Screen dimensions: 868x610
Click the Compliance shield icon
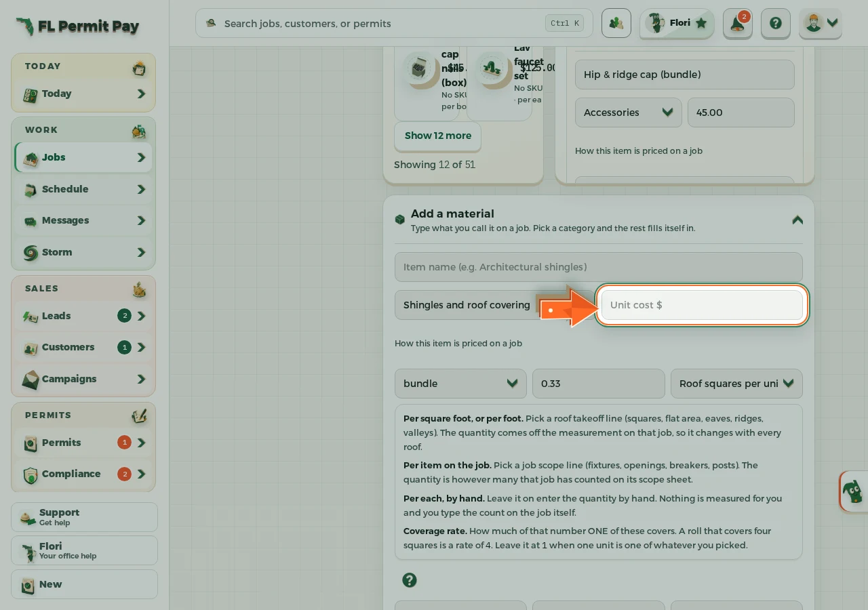point(30,475)
